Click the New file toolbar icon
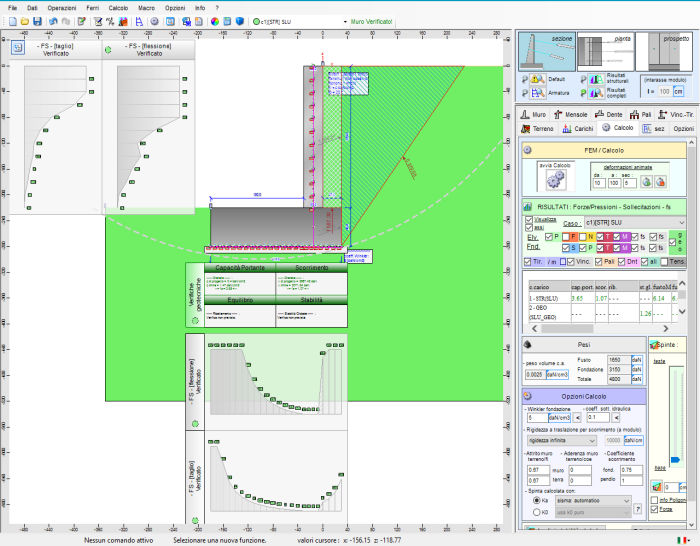The height and width of the screenshot is (546, 700). (13, 21)
